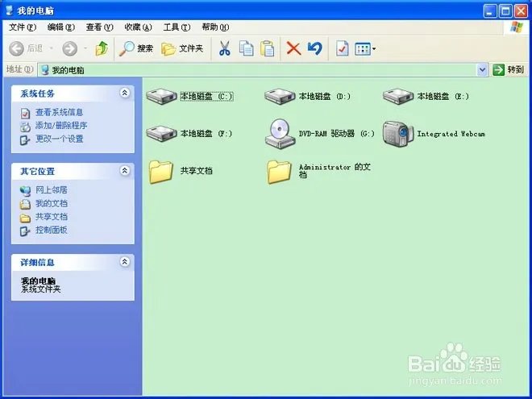Go up one folder level
The image size is (532, 399).
(x=102, y=48)
